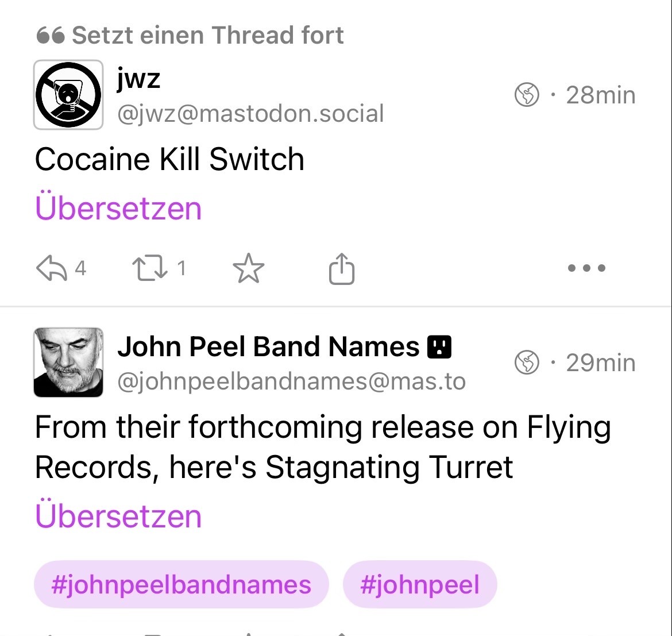The height and width of the screenshot is (636, 672).
Task: Open the "Setzt einen Thread fort" thread
Action: [208, 36]
